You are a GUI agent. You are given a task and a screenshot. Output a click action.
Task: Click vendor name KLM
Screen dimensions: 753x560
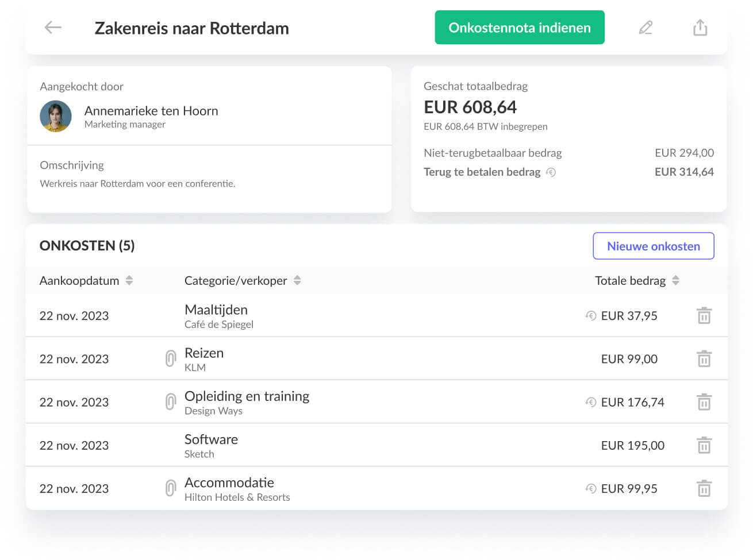pyautogui.click(x=195, y=368)
